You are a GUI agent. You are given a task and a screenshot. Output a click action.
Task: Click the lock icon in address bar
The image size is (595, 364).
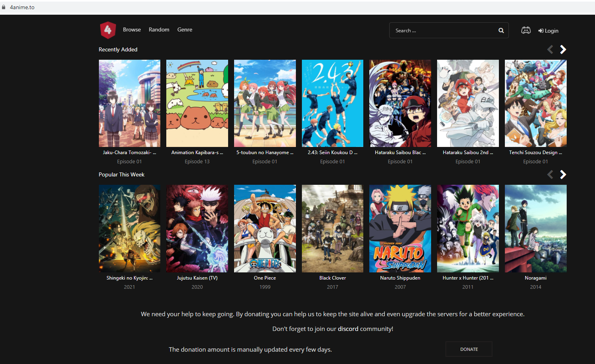(4, 7)
